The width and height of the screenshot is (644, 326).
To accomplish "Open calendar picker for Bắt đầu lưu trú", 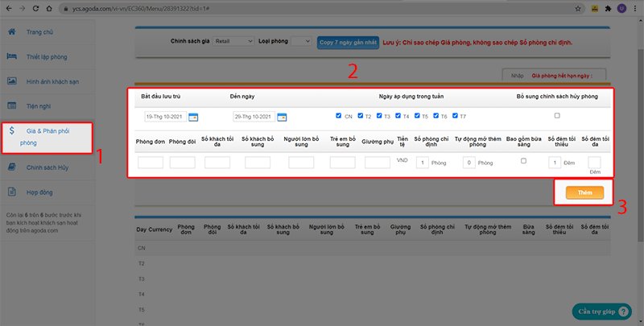I will pos(193,117).
